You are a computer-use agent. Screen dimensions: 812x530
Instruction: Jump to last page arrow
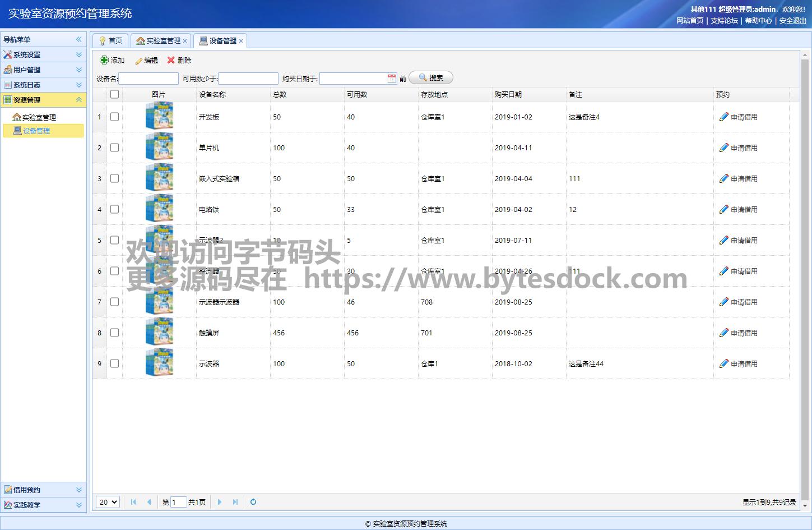click(235, 502)
